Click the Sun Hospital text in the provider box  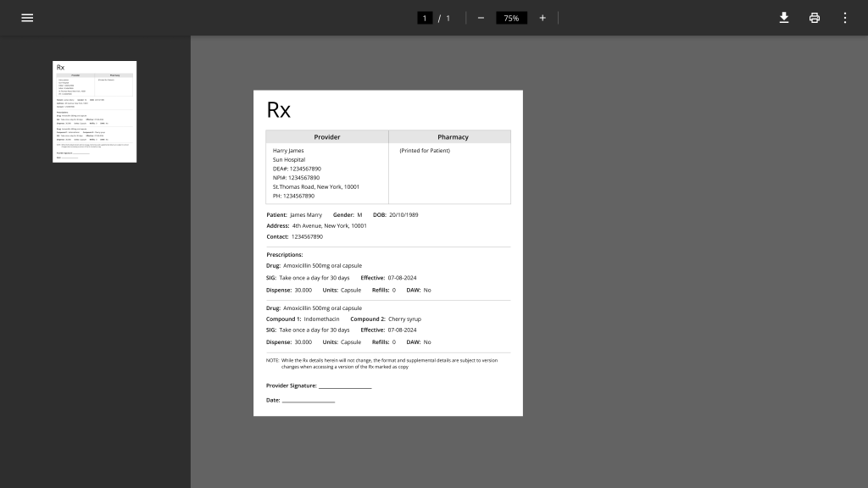(289, 159)
